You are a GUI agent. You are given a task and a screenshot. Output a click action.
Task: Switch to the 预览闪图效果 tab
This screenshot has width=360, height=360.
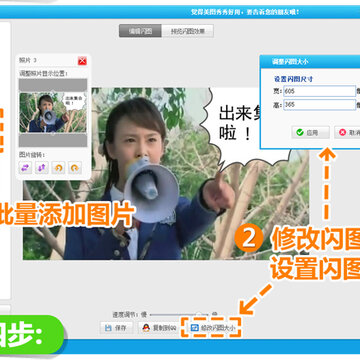pos(188,31)
